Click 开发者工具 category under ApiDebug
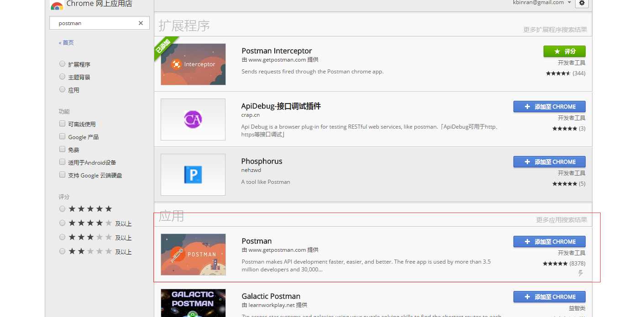This screenshot has width=644, height=317. 571,118
